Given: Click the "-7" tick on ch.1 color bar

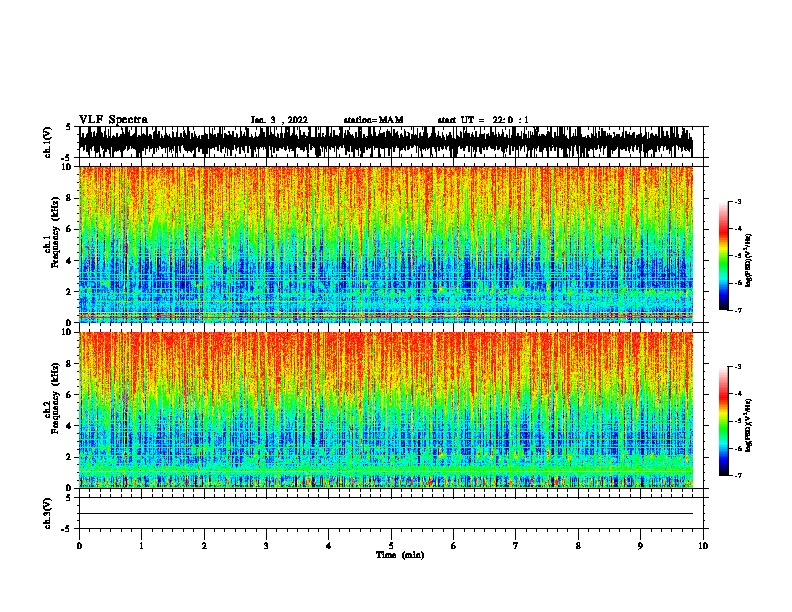Looking at the screenshot, I should pos(737,310).
